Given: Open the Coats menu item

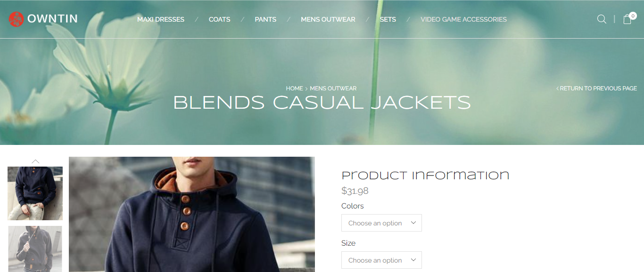Looking at the screenshot, I should click(220, 19).
